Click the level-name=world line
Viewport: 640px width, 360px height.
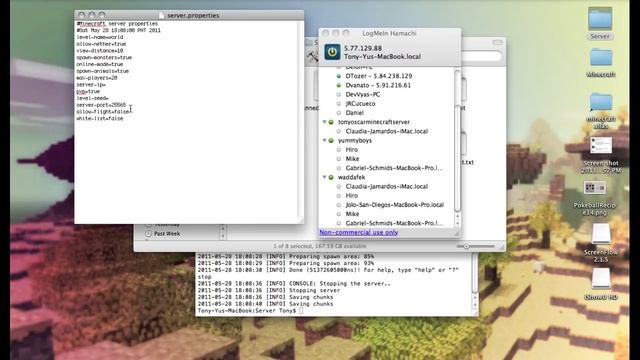(100, 37)
